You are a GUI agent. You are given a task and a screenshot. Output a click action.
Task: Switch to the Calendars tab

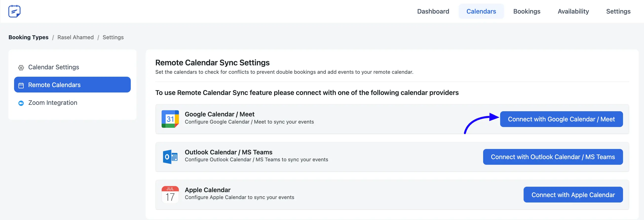tap(481, 11)
